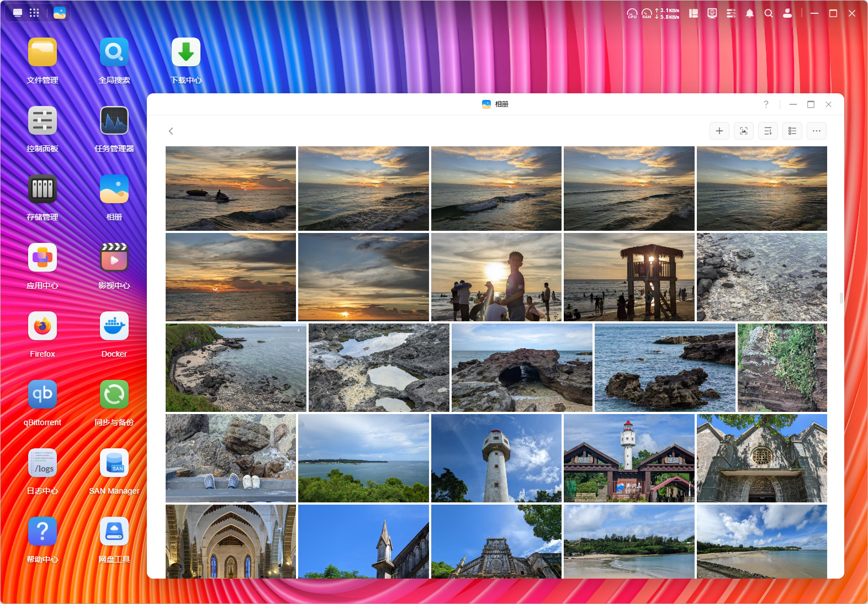Click the network speed indicator in top bar
The width and height of the screenshot is (868, 604).
coord(667,13)
